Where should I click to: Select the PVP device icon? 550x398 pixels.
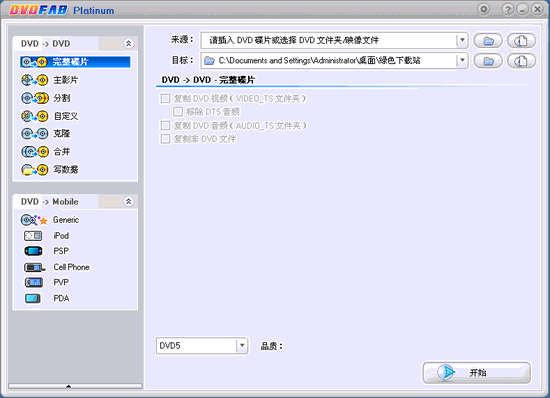pyautogui.click(x=34, y=282)
